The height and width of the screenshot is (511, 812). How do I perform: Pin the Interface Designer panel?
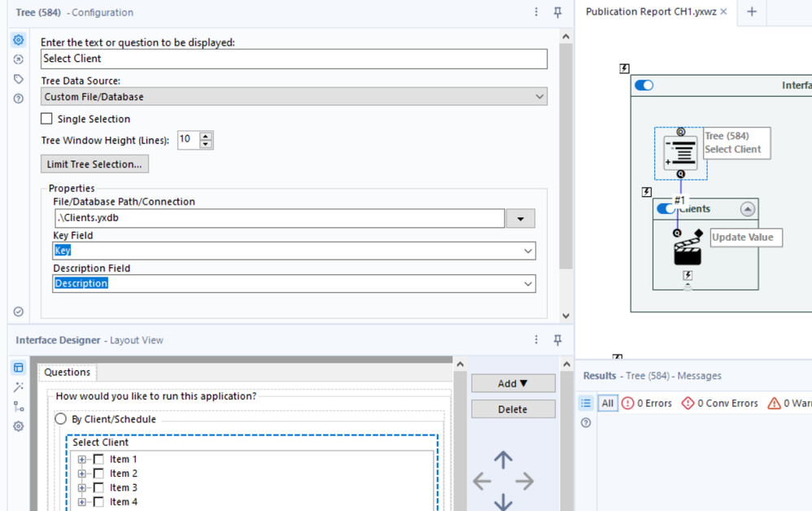[557, 339]
